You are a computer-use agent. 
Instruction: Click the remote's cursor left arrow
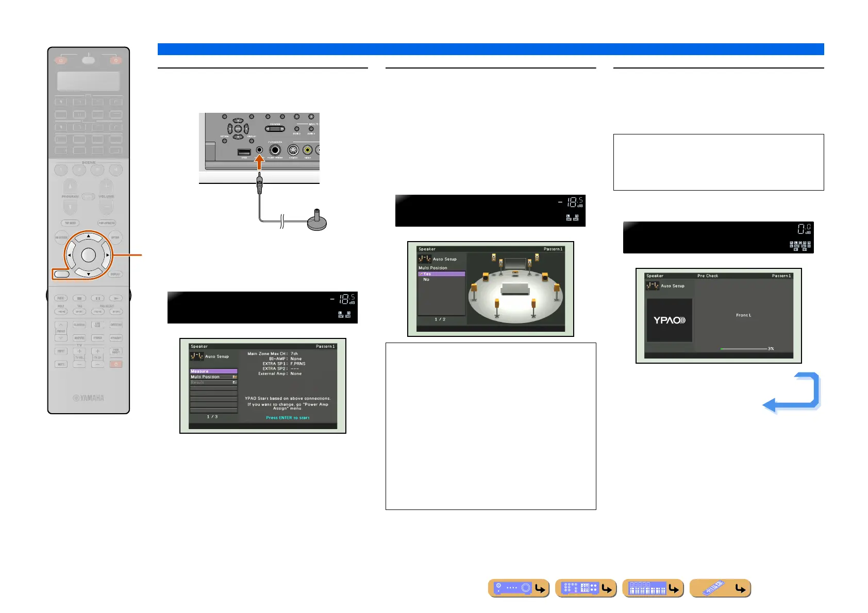pos(70,255)
